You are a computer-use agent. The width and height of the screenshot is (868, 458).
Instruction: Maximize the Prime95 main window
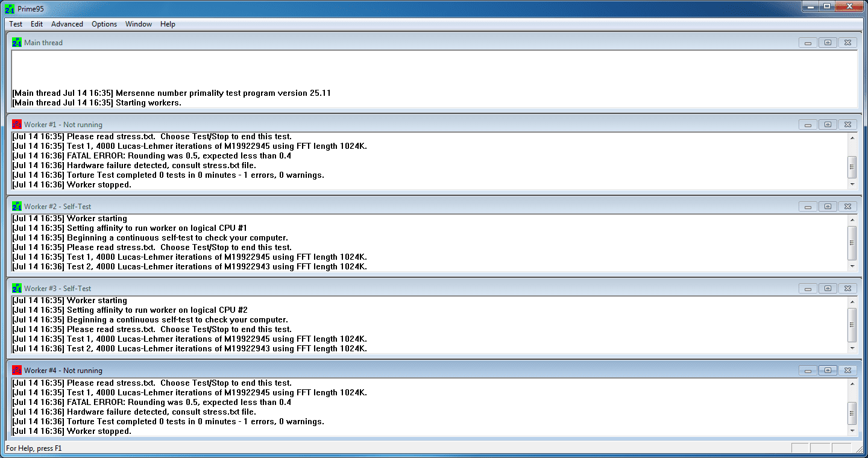pyautogui.click(x=826, y=6)
